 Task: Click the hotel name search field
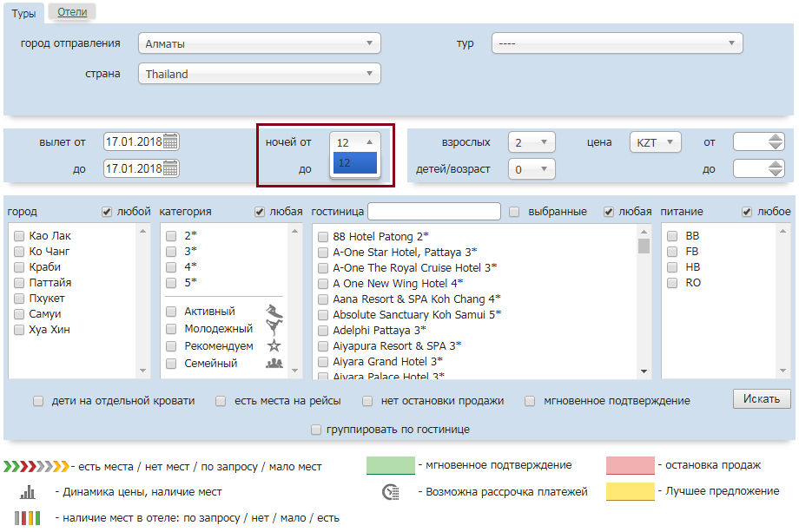pyautogui.click(x=433, y=212)
